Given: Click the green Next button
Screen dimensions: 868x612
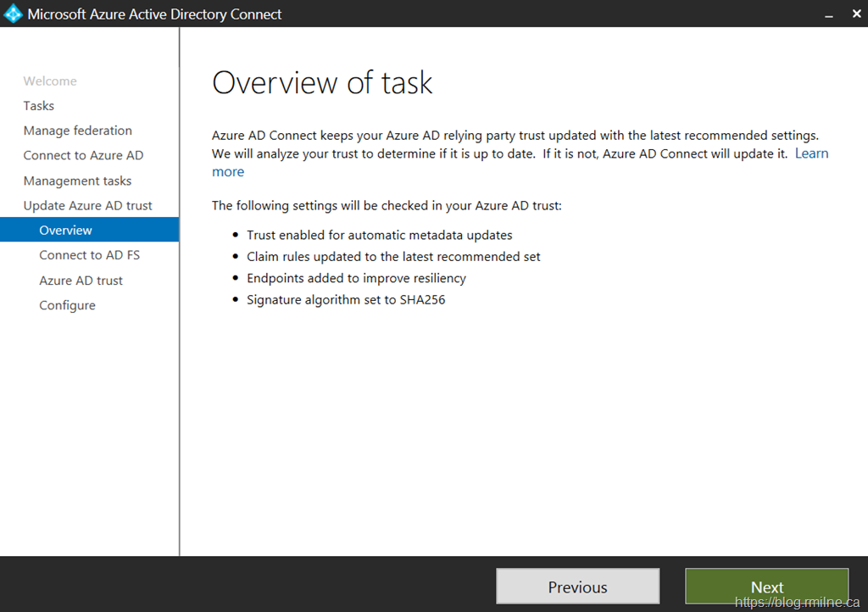Looking at the screenshot, I should [x=766, y=587].
